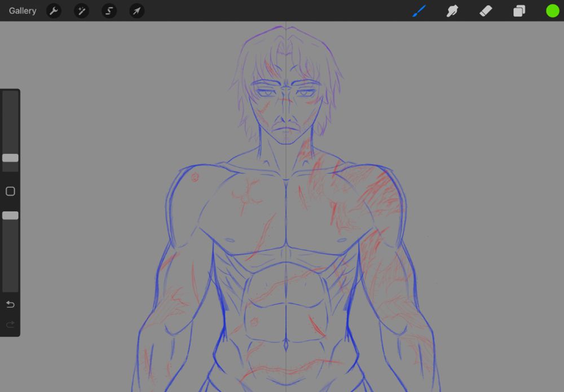Select the Eraser tool
Image resolution: width=564 pixels, height=392 pixels.
coord(486,11)
